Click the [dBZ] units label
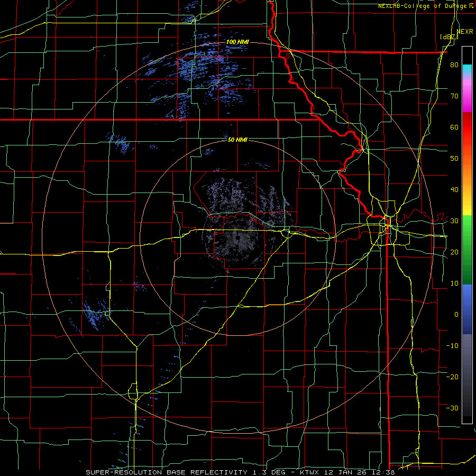The height and width of the screenshot is (476, 476). coord(449,37)
